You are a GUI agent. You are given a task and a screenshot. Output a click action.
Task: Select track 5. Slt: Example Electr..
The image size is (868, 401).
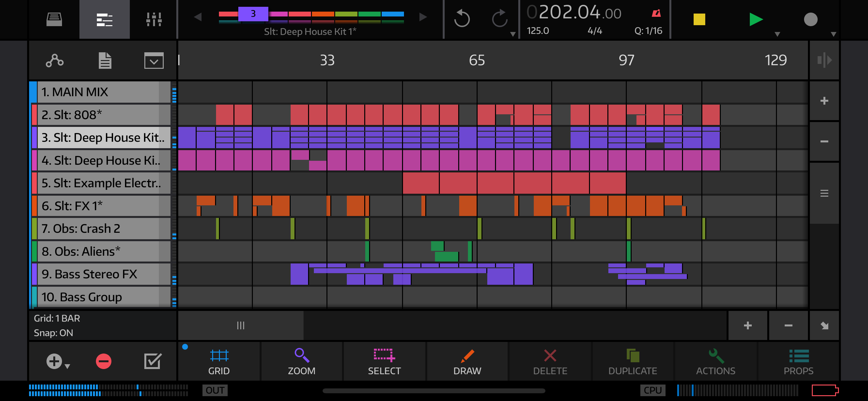pyautogui.click(x=104, y=183)
